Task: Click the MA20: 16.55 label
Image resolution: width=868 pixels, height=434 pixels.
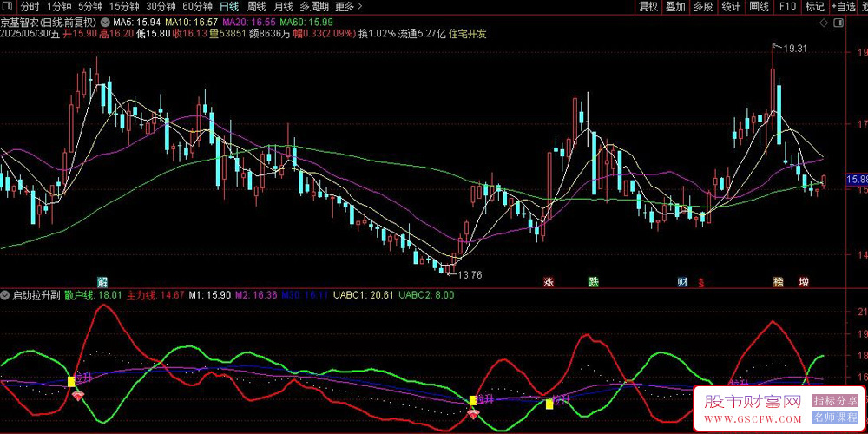Action: coord(249,23)
